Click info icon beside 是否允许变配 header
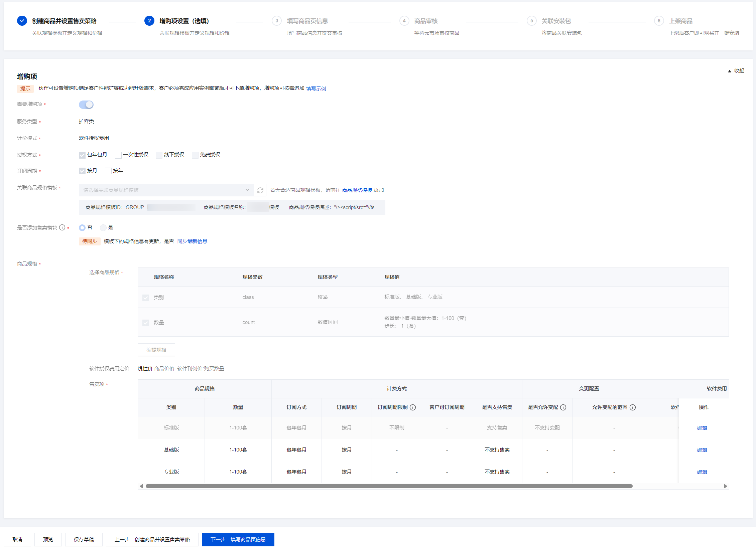 pyautogui.click(x=563, y=407)
